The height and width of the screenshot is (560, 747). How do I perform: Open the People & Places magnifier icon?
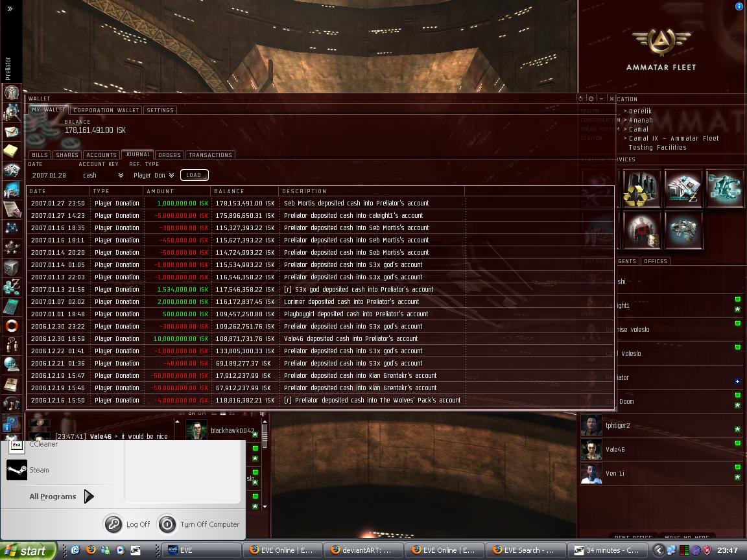click(12, 112)
